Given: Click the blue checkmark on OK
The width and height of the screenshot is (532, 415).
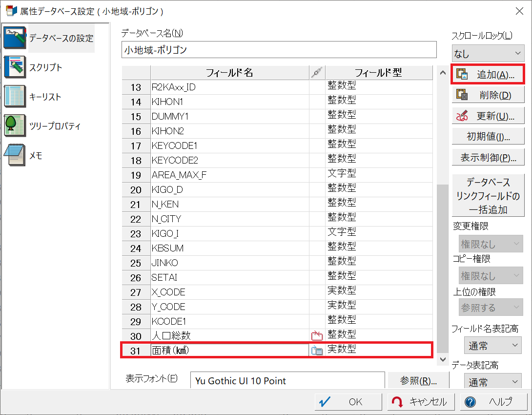Looking at the screenshot, I should point(325,402).
